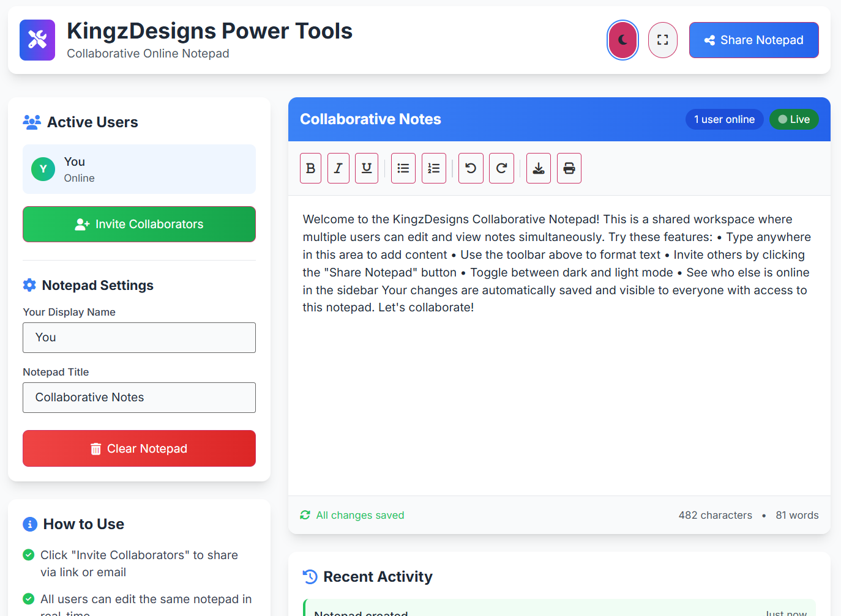Click the Your Display Name field
Viewport: 841px width, 616px height.
coord(139,338)
